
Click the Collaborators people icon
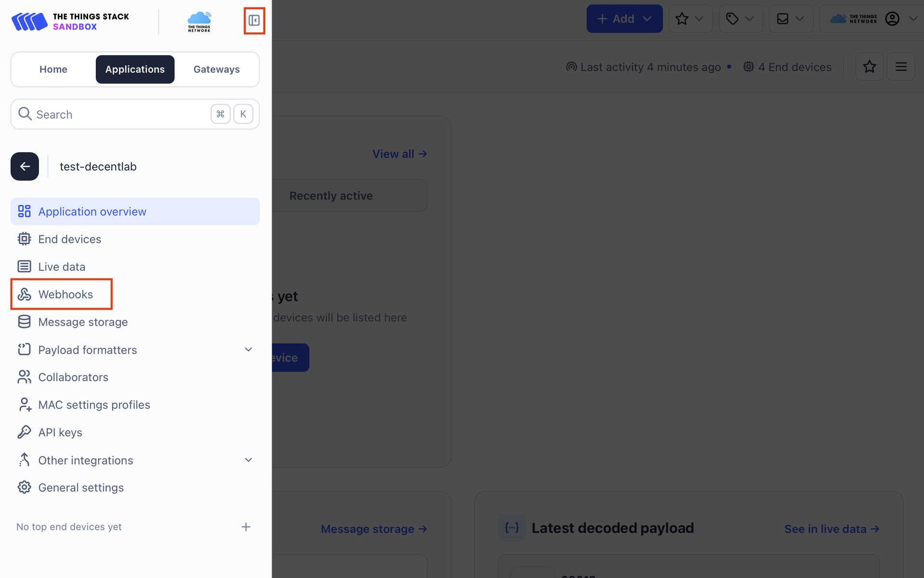pyautogui.click(x=25, y=377)
